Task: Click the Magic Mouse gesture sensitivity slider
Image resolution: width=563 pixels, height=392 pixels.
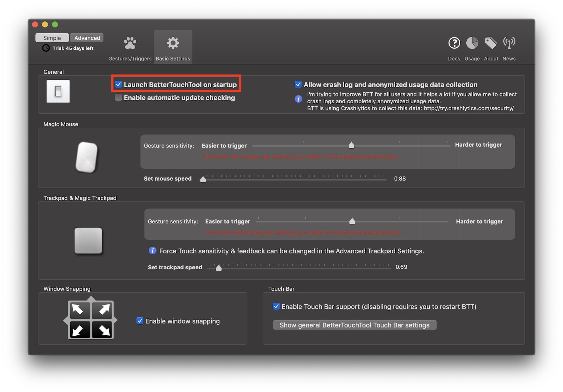Action: 351,145
